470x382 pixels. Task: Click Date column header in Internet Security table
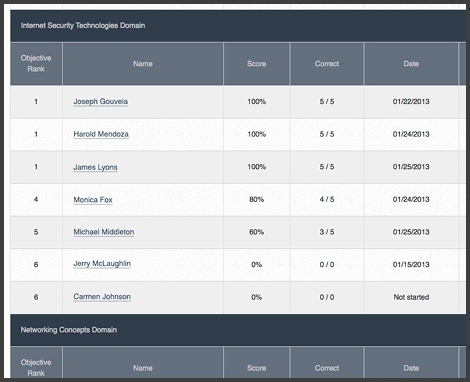(411, 63)
